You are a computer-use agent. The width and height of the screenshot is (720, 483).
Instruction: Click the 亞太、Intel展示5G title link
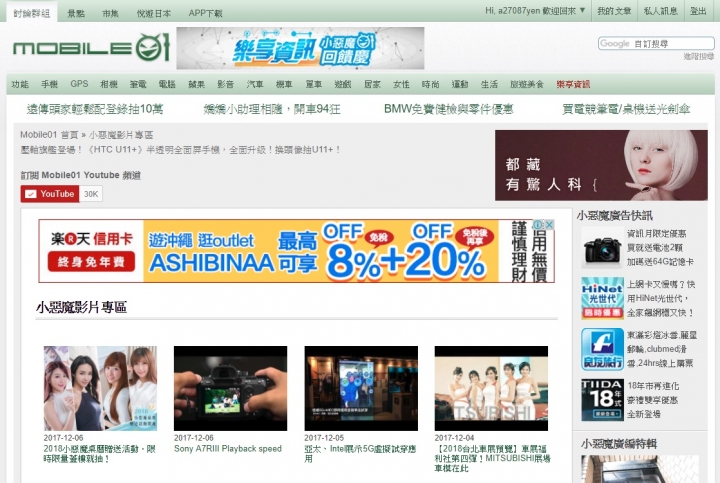360,454
